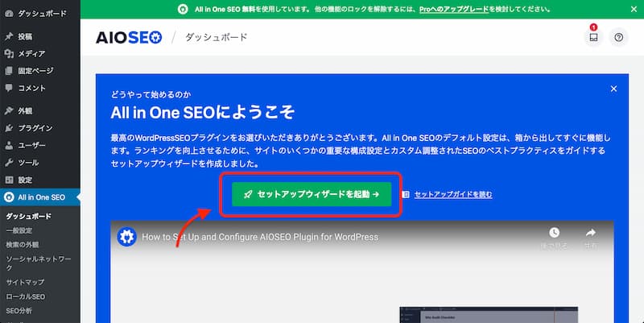
Task: Click the plug icon beside プラグイン
Action: (x=9, y=128)
